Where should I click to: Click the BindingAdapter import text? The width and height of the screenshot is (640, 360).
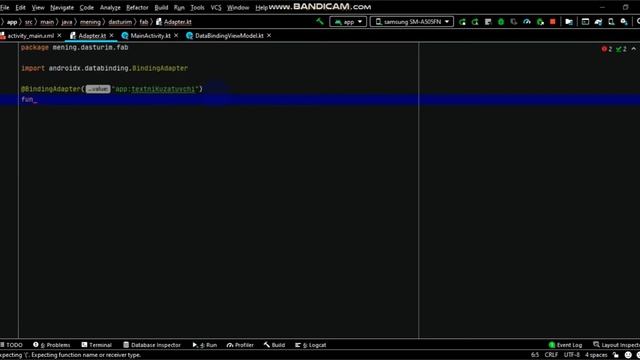pyautogui.click(x=160, y=68)
